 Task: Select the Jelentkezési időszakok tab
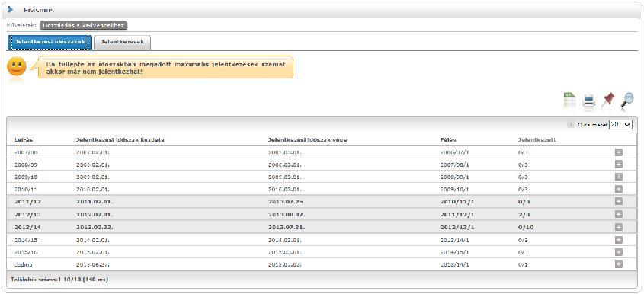point(50,42)
